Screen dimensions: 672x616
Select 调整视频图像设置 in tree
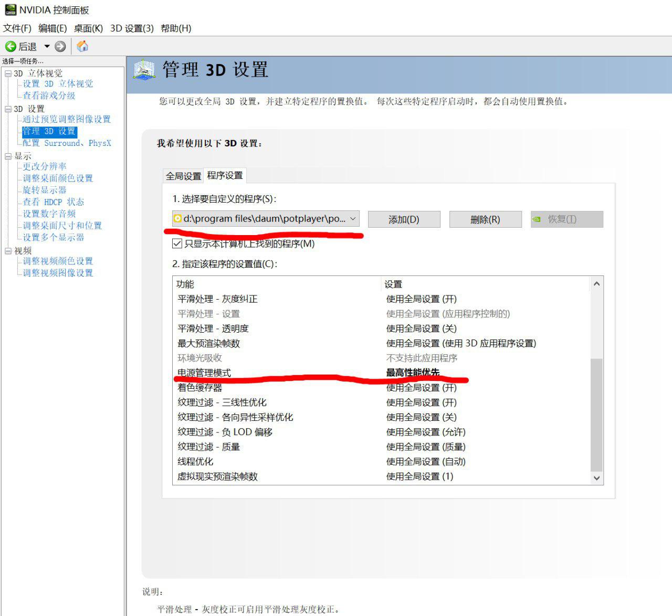(58, 273)
